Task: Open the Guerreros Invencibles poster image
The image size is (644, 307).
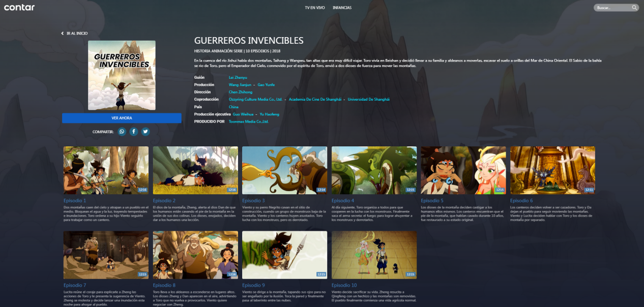Action: tap(122, 75)
